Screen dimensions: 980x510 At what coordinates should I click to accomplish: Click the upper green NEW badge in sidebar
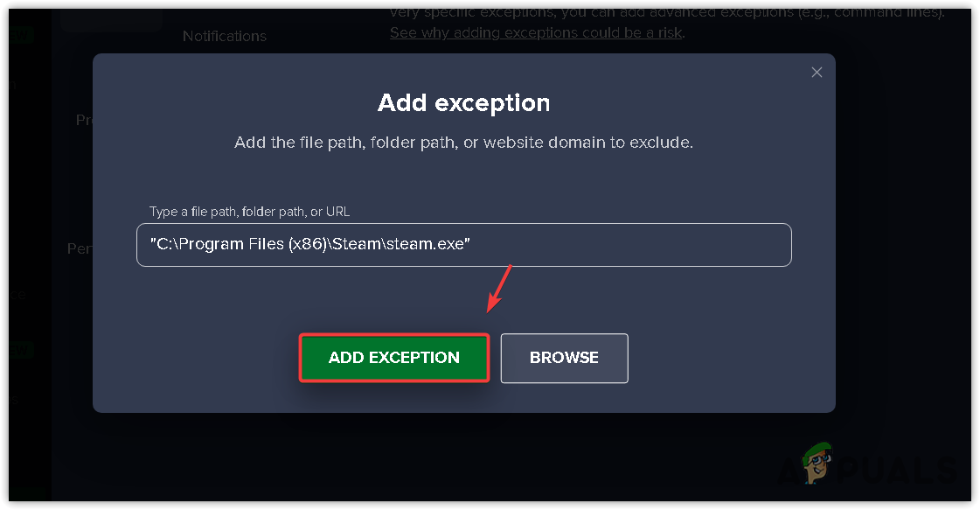click(x=21, y=36)
